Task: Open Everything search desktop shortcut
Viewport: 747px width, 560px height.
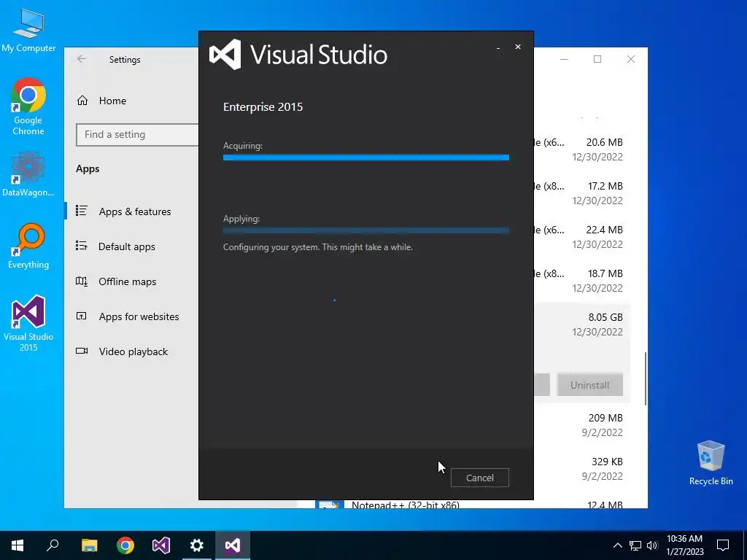Action: tap(28, 246)
